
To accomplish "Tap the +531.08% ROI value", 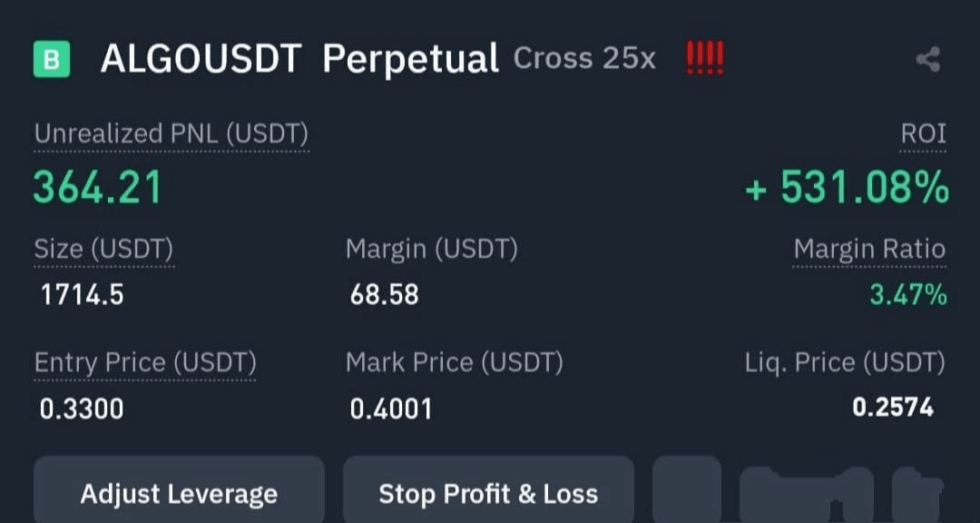I will [x=847, y=188].
